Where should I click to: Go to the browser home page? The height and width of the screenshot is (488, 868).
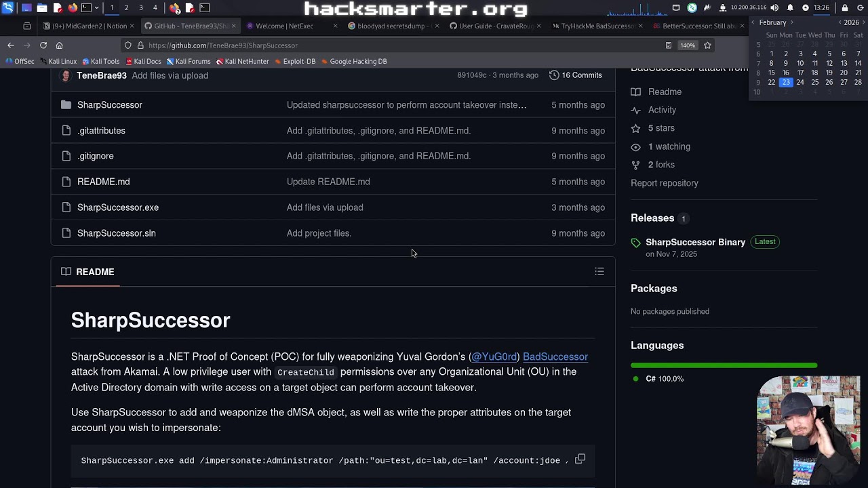click(x=59, y=45)
